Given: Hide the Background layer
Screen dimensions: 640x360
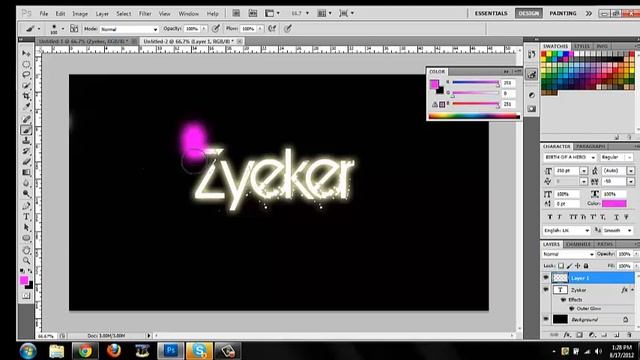Looking at the screenshot, I should (x=546, y=319).
